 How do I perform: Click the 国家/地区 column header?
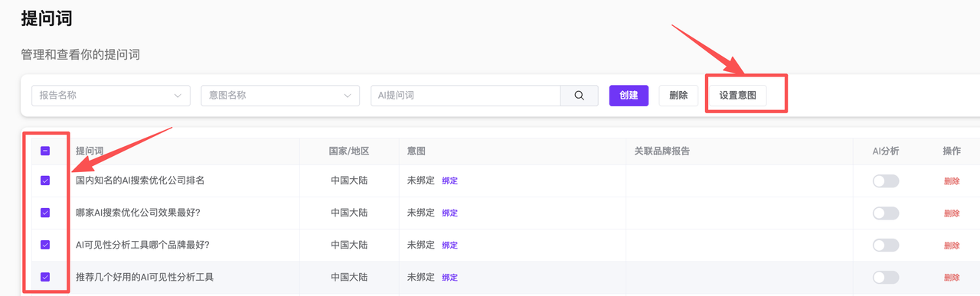[349, 151]
